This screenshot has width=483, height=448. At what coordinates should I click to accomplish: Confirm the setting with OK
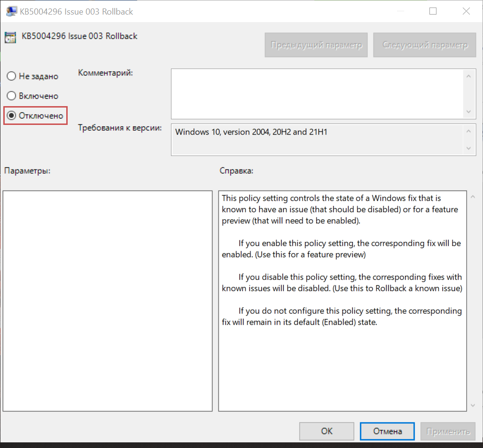(327, 431)
